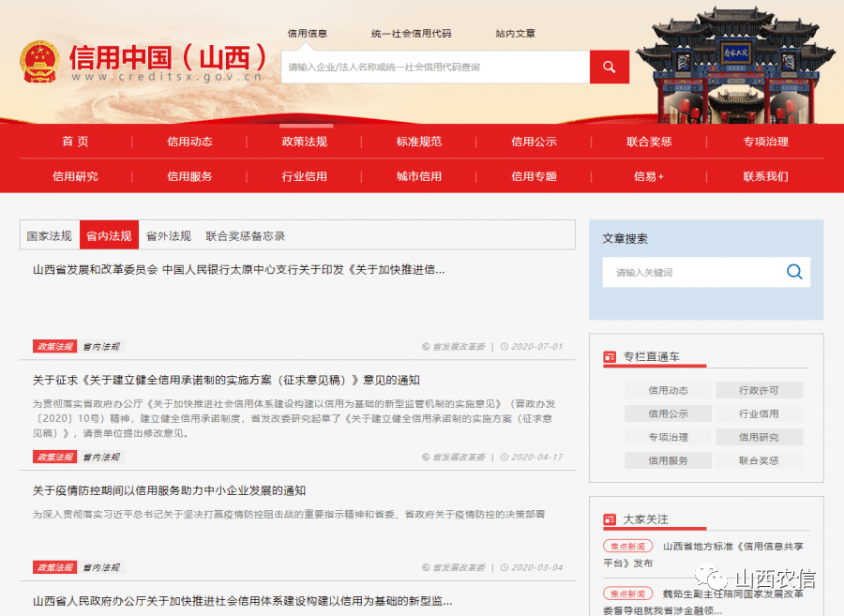Switch to the 国家法规 tab
Screen dimensions: 844x616
tap(50, 235)
